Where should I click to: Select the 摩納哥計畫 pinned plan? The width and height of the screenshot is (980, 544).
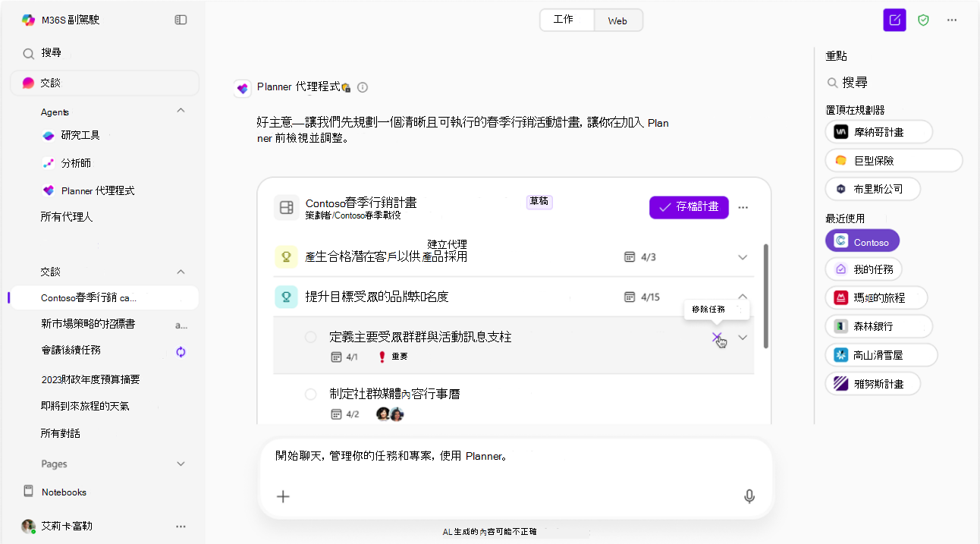click(x=879, y=132)
